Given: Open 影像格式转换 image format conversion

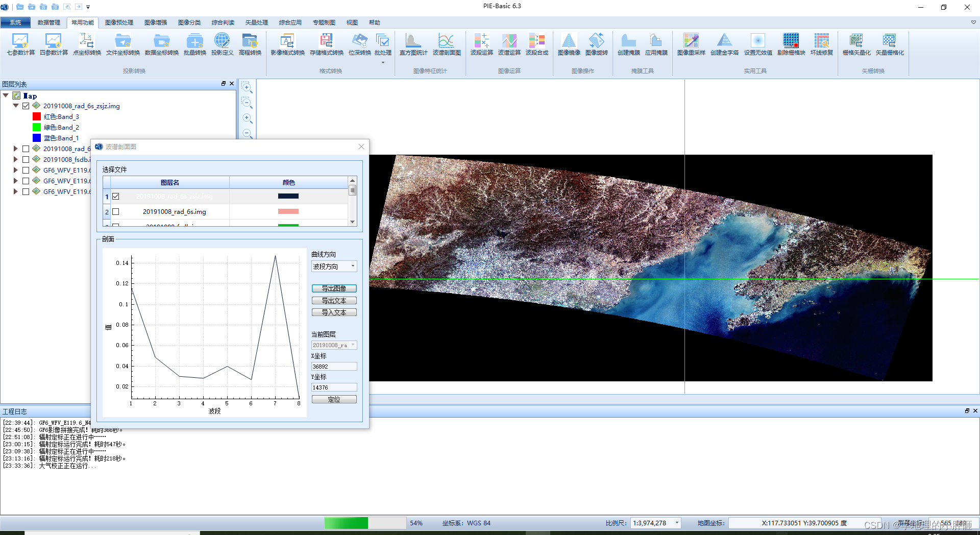Looking at the screenshot, I should [288, 44].
